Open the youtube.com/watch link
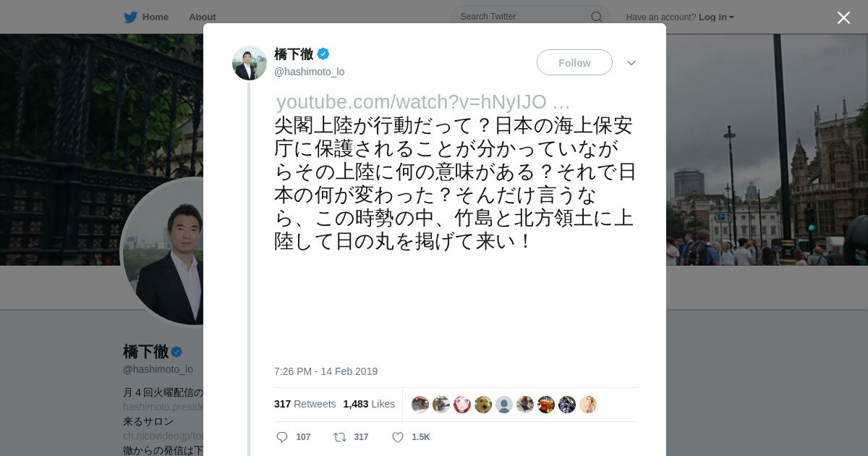Screen dimensions: 868x456 coord(423,102)
